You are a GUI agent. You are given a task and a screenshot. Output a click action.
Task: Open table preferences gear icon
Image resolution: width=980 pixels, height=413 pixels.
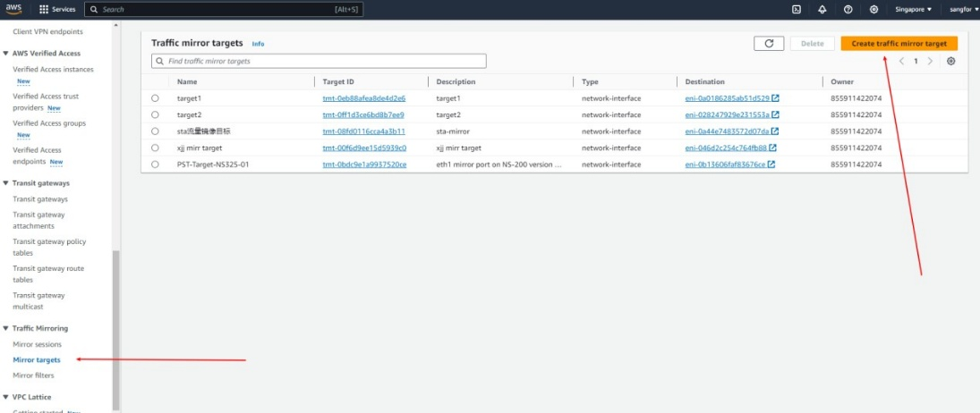point(951,62)
